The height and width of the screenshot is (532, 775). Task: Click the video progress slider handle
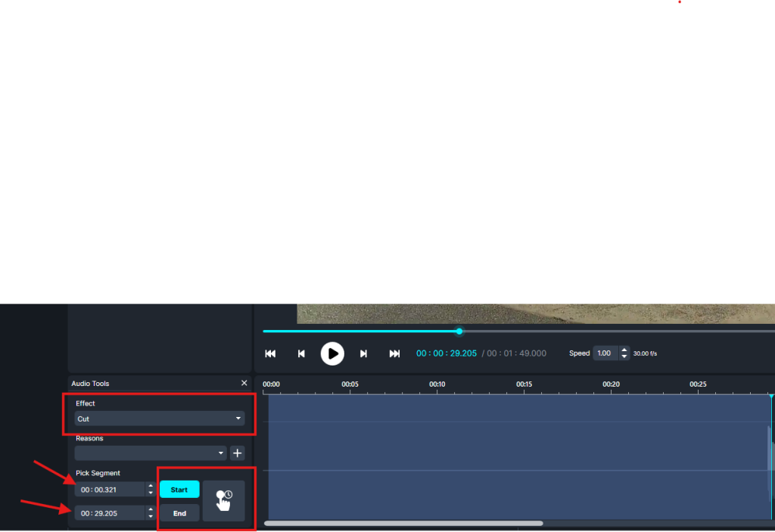pos(459,331)
